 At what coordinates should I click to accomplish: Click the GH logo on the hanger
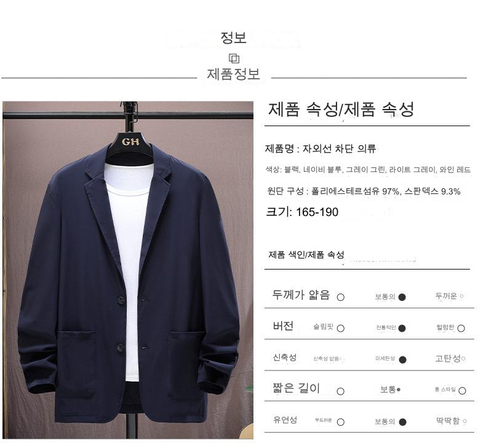click(130, 142)
